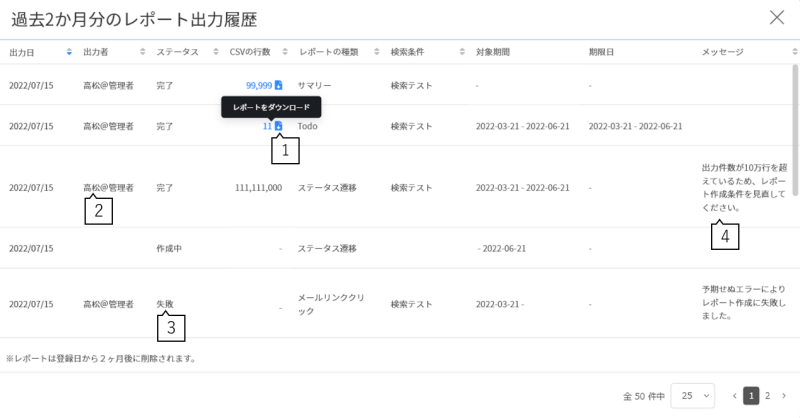The height and width of the screenshot is (418, 800).
Task: Open the 25 per-page dropdown
Action: (x=692, y=396)
